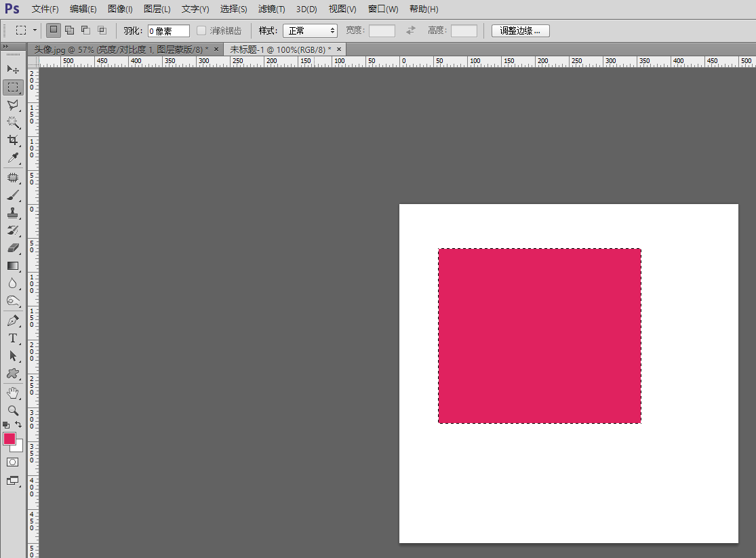The width and height of the screenshot is (756, 558).
Task: Select the Pen tool
Action: click(x=13, y=320)
